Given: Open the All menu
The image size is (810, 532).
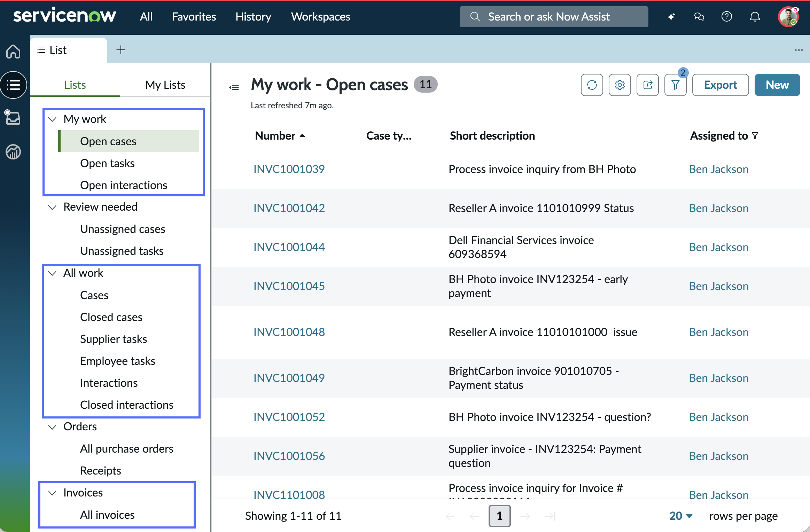Looking at the screenshot, I should click(x=146, y=17).
